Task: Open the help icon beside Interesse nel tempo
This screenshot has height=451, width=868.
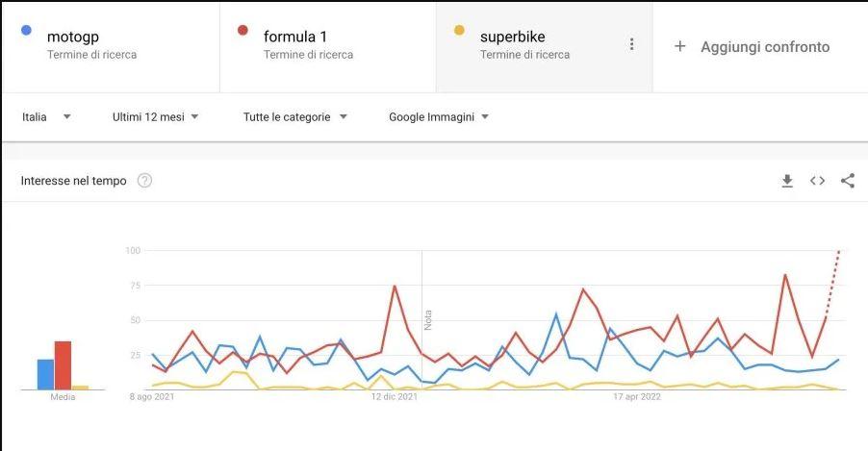Action: pyautogui.click(x=144, y=181)
